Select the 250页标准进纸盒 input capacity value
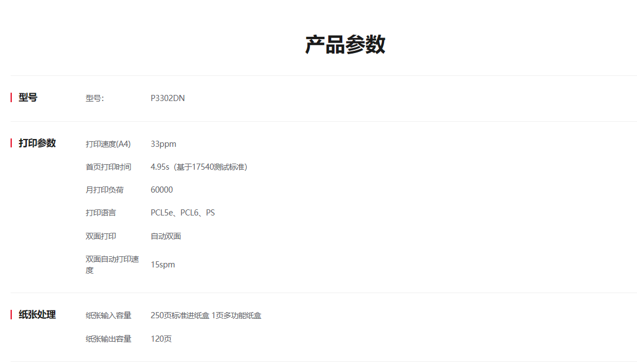Image resolution: width=637 pixels, height=364 pixels. pos(206,315)
